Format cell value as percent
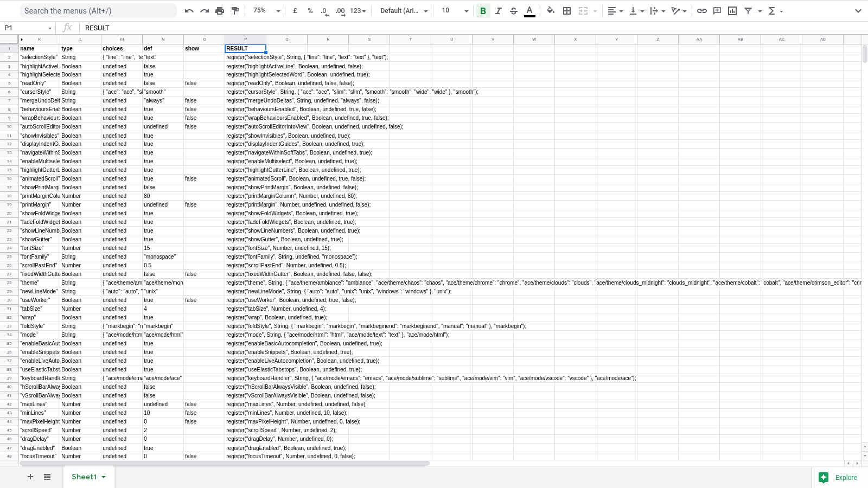 pyautogui.click(x=310, y=10)
